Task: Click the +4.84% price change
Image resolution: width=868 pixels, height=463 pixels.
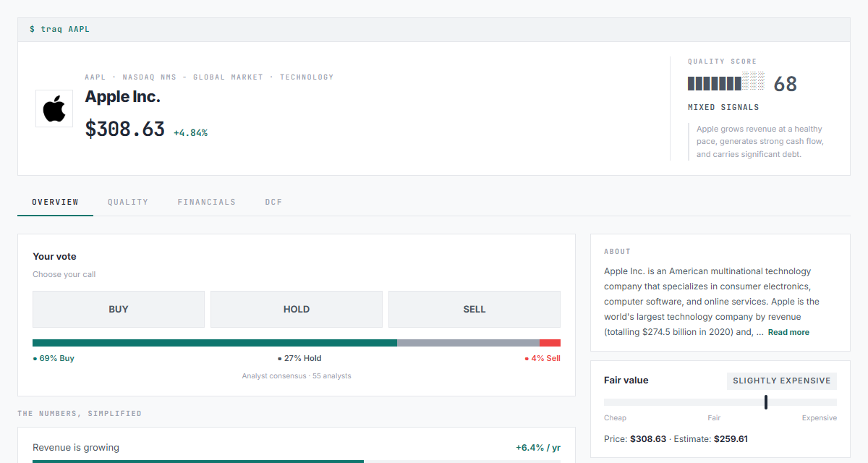Action: click(x=190, y=132)
